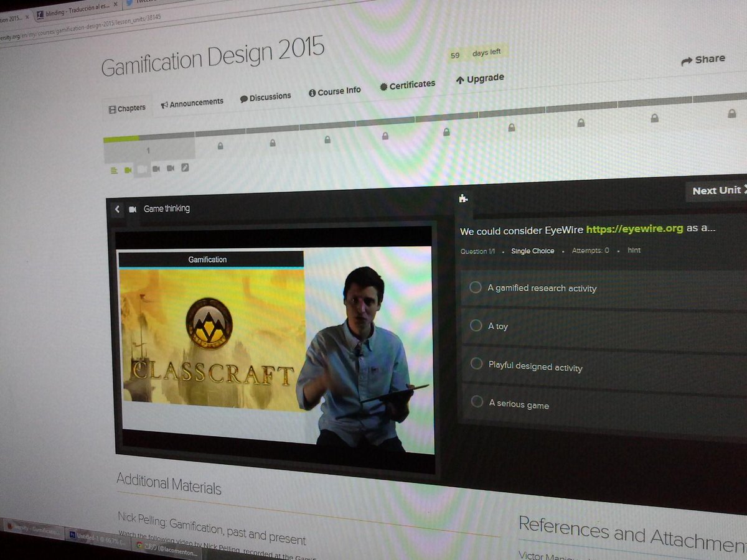This screenshot has width=747, height=560.
Task: Open the Course Info tab
Action: point(334,91)
